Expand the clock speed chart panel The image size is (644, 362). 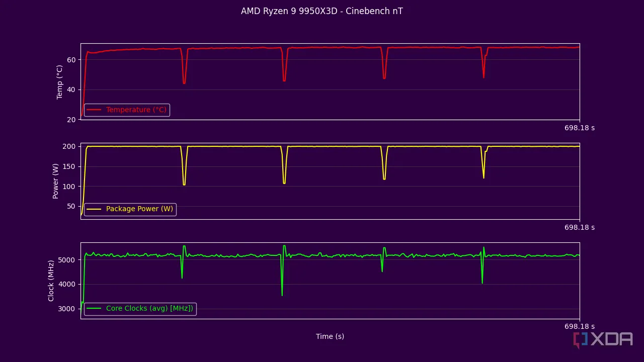330,281
